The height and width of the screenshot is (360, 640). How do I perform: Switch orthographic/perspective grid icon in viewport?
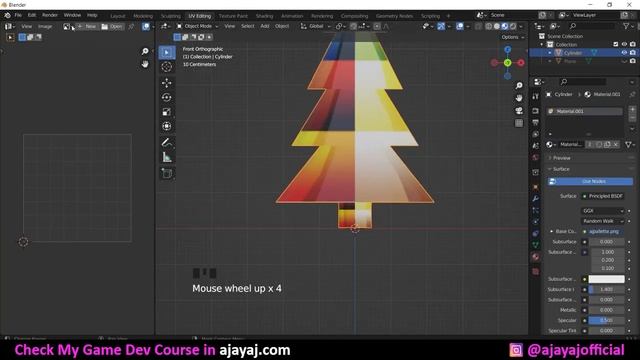[519, 123]
